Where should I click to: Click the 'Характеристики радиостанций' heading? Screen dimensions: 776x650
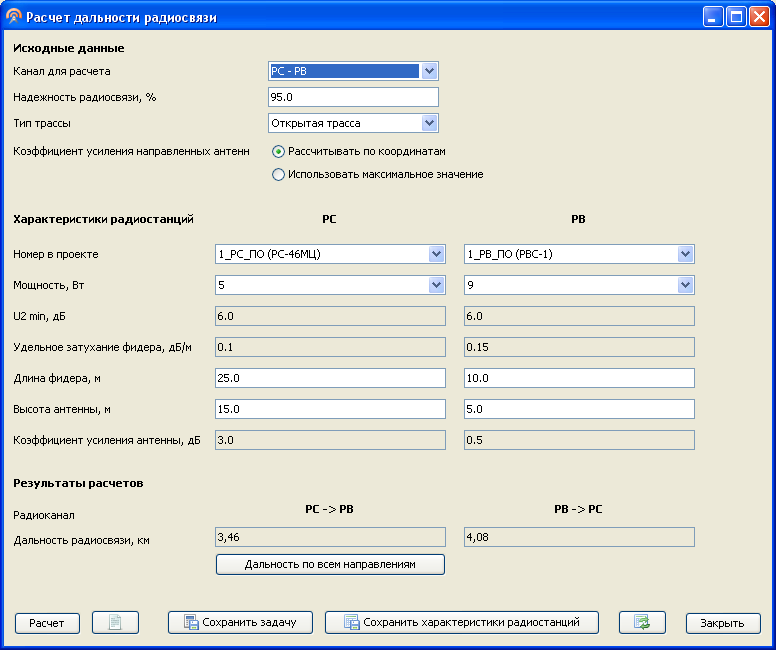click(x=103, y=219)
